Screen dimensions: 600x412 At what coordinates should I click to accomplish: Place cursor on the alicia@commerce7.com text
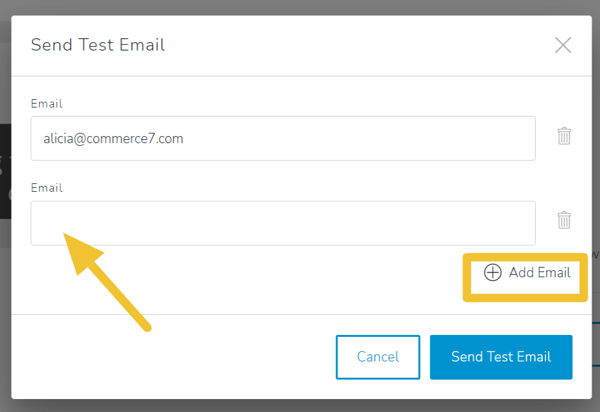[113, 138]
